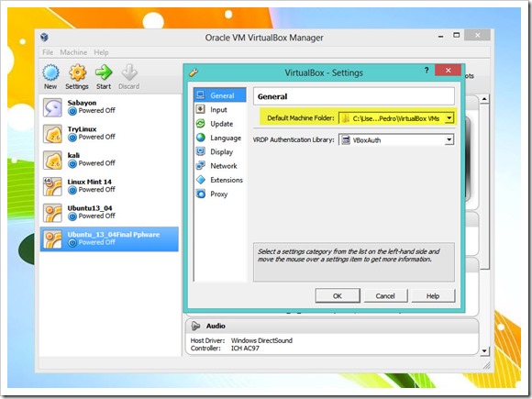532x399 pixels.
Task: Click Sabayon Powered Off status icon
Action: pos(72,111)
